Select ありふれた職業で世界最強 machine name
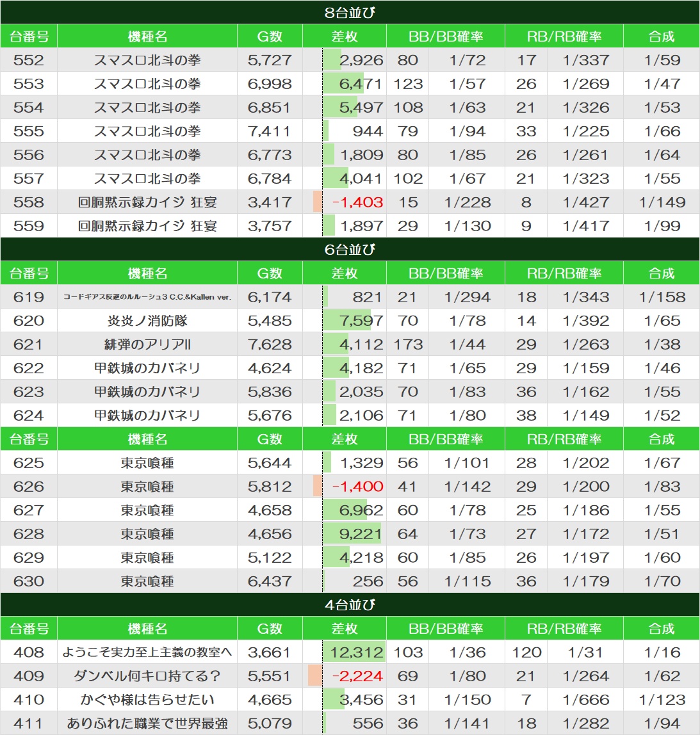The width and height of the screenshot is (700, 735). point(147,723)
